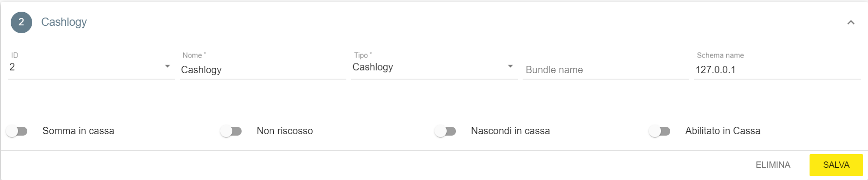The height and width of the screenshot is (180, 868).
Task: Click the Somma in cassa label text
Action: coord(78,131)
